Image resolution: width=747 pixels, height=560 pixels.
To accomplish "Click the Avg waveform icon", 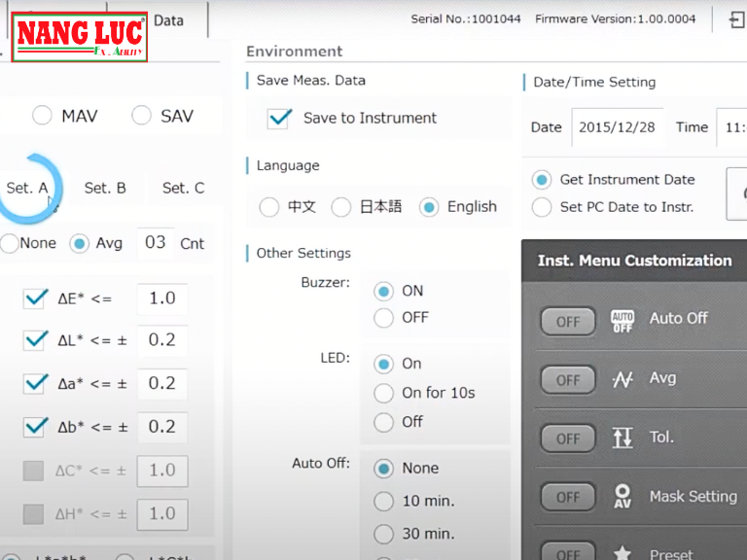I will click(x=622, y=380).
